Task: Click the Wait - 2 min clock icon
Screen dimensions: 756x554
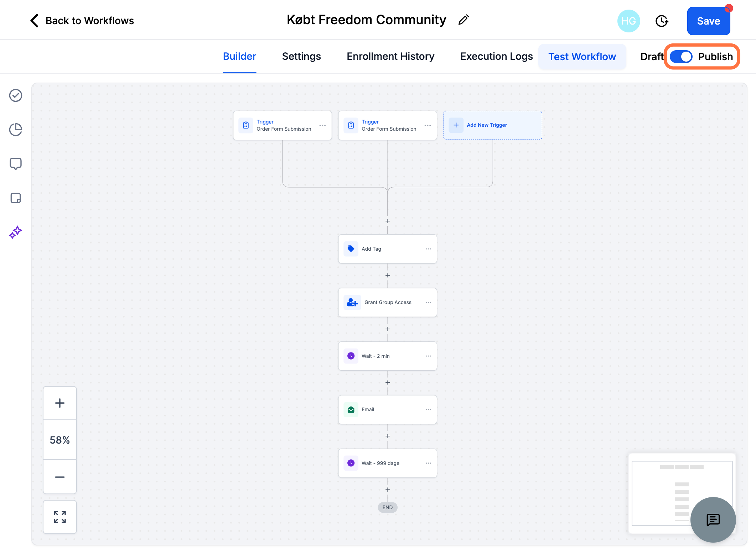Action: (351, 356)
